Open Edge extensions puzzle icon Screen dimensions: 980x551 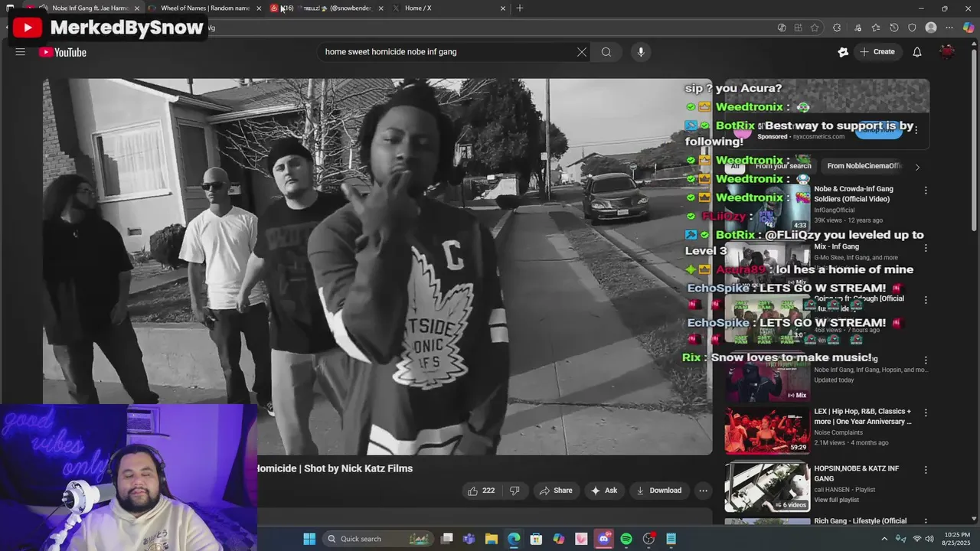[x=837, y=28]
